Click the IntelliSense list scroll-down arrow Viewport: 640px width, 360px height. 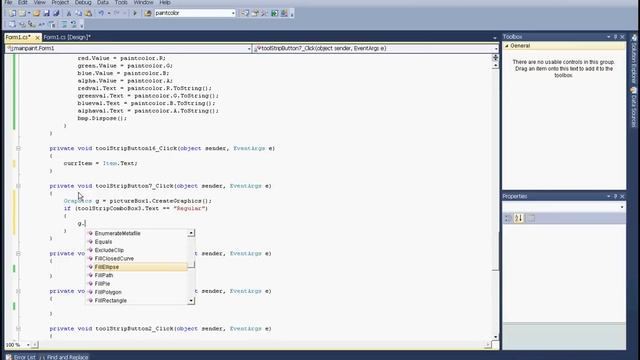coord(191,301)
